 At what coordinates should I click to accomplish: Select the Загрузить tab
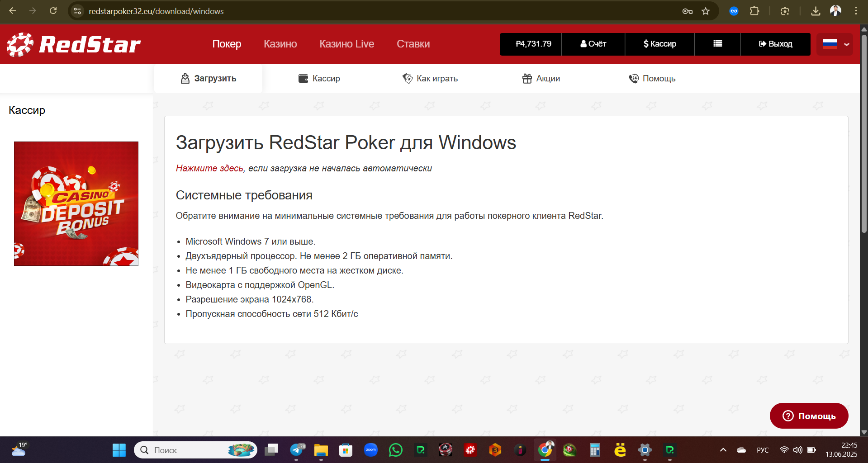click(208, 79)
